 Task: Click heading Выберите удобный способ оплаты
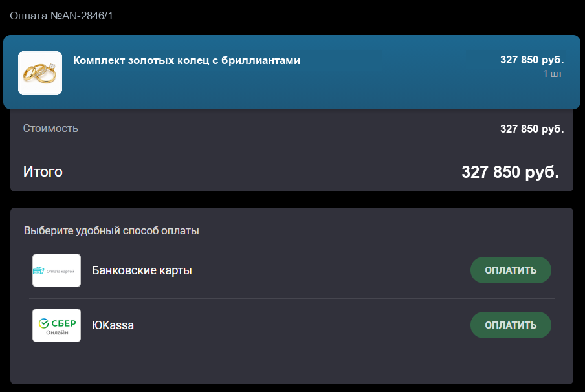(x=111, y=230)
